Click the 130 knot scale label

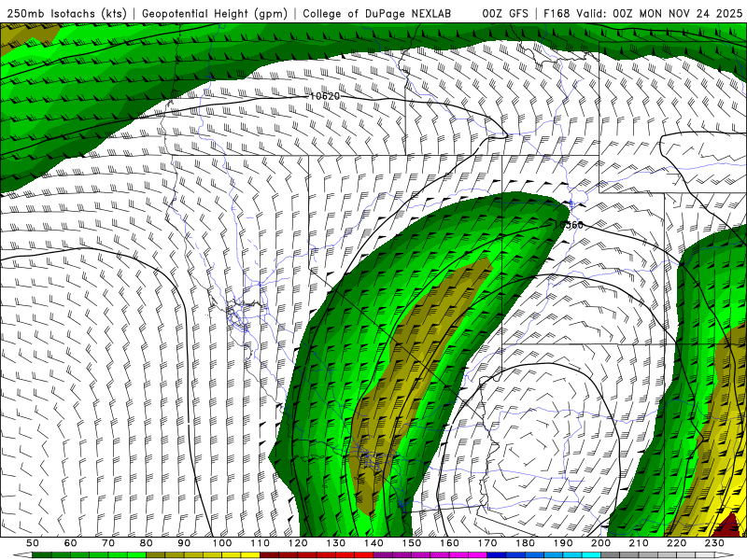coord(336,543)
